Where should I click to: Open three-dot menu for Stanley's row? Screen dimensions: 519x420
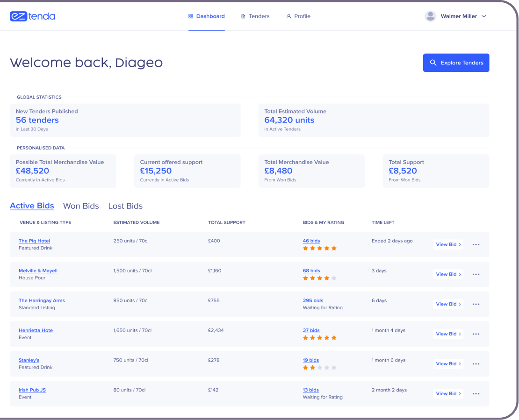[x=476, y=364]
